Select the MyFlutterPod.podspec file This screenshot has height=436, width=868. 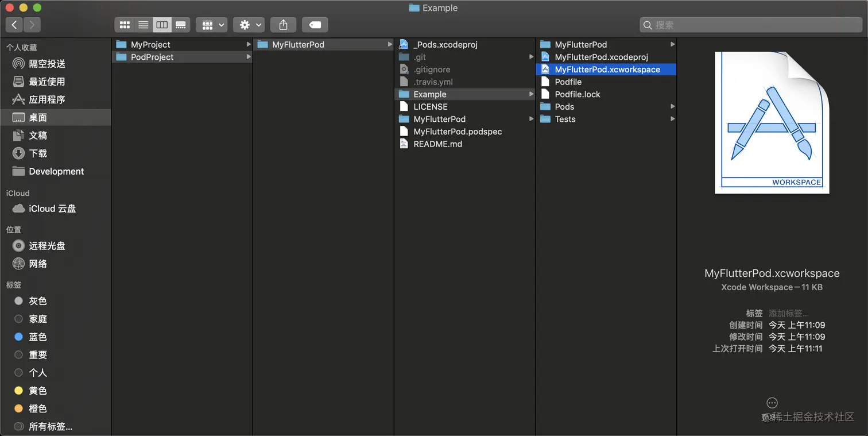[x=464, y=132]
